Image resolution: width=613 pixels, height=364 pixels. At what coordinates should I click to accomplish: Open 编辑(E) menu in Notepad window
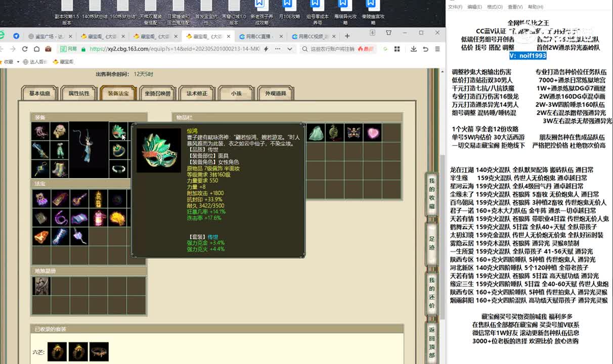[x=474, y=7]
